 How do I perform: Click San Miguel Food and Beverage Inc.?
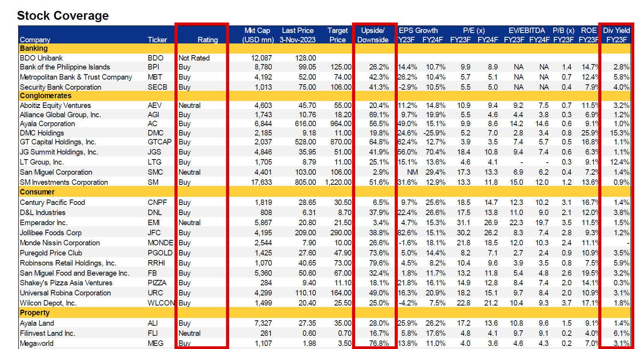(74, 273)
